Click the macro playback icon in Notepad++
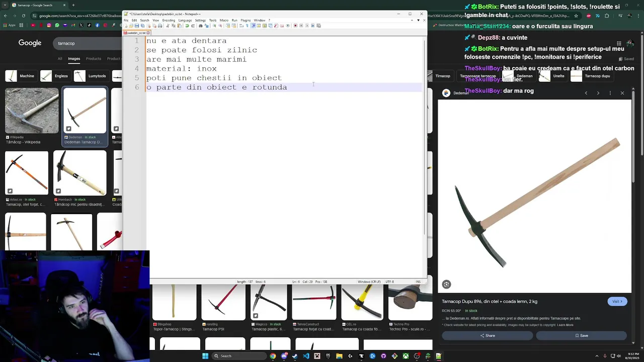 [307, 25]
